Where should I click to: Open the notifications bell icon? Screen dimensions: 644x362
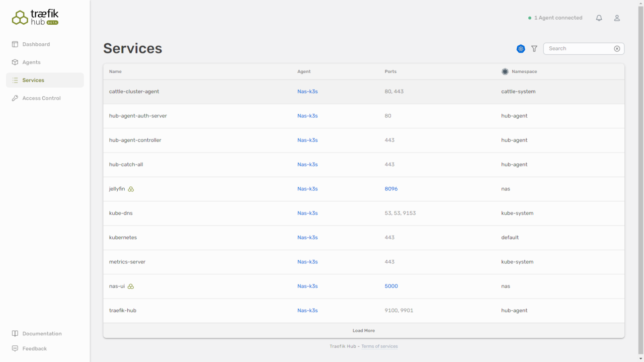pos(599,18)
